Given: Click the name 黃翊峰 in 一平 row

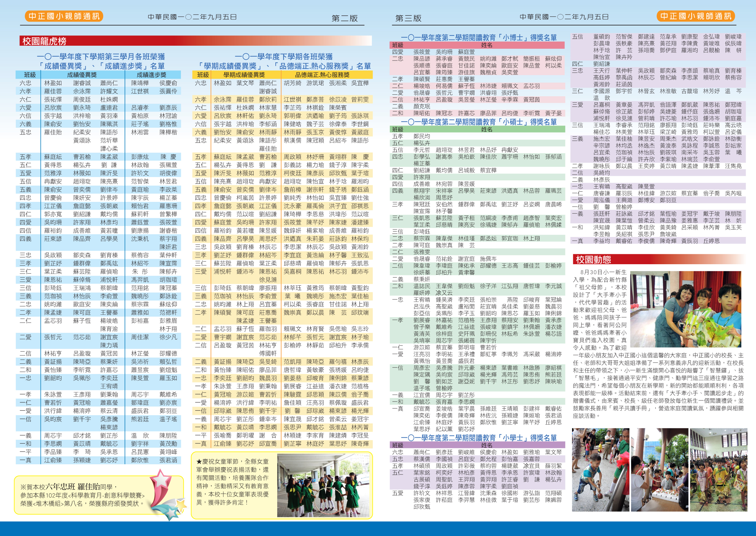Looking at the screenshot, I should pyautogui.click(x=168, y=452).
